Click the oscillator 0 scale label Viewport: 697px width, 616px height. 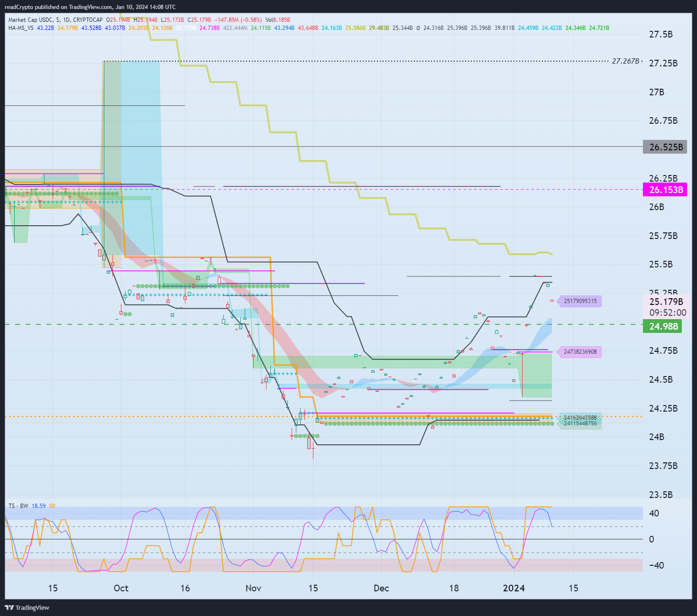click(651, 539)
